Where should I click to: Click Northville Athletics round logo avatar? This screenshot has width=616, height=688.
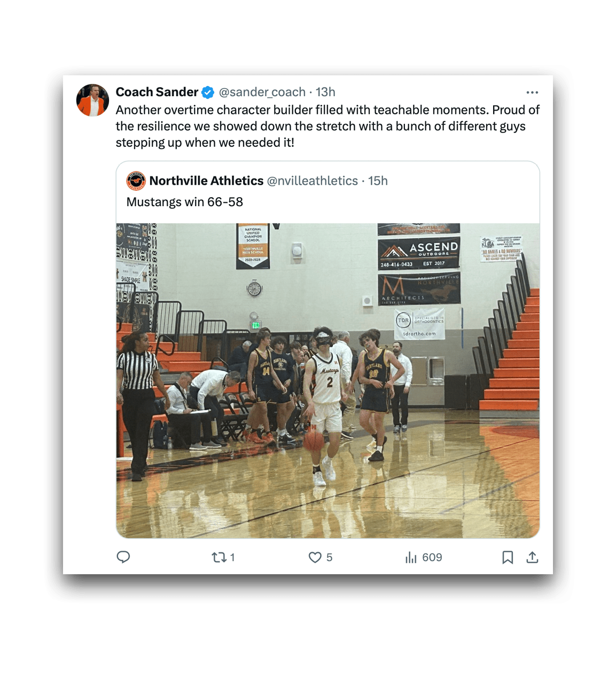coord(136,181)
